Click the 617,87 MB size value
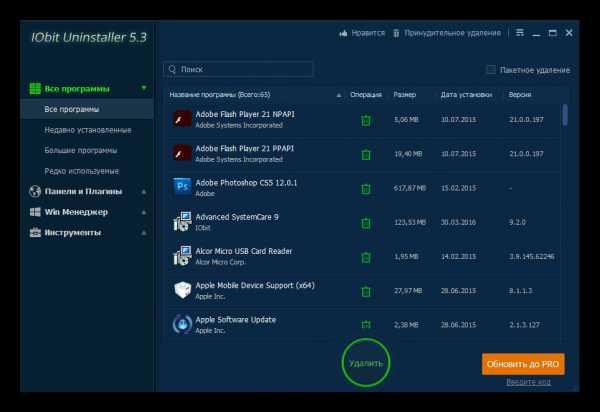 [x=409, y=188]
